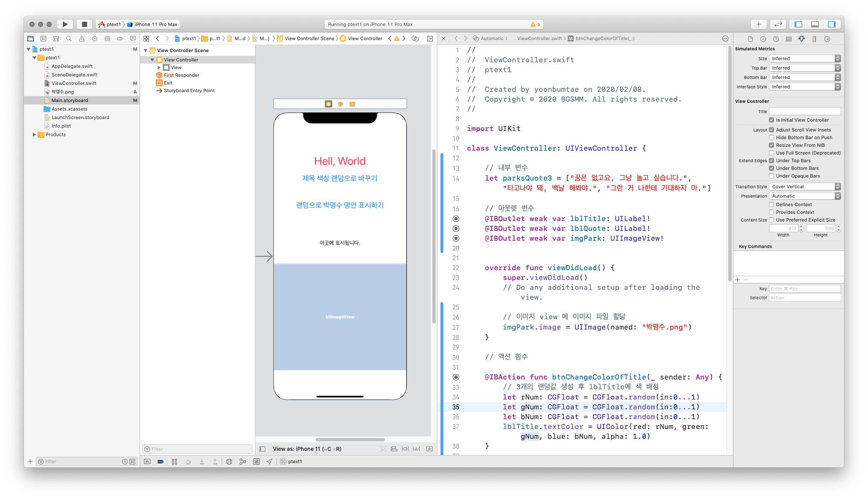Click the view controller Title field
This screenshot has height=499, width=868.
[805, 111]
